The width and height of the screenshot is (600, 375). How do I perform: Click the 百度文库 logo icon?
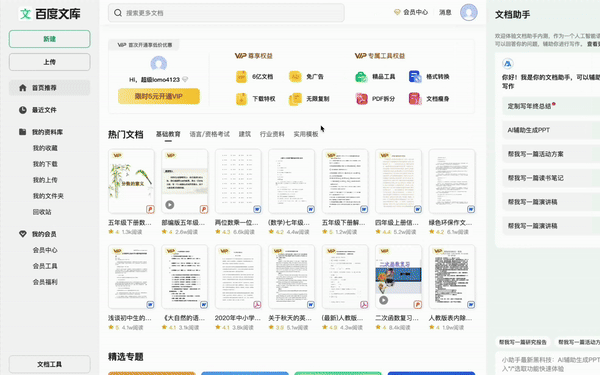click(26, 14)
